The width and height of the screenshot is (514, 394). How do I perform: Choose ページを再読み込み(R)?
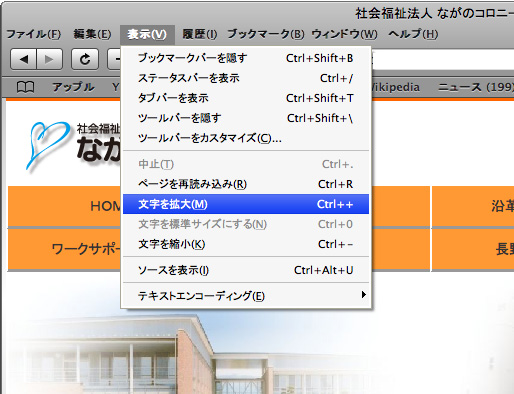(x=246, y=184)
